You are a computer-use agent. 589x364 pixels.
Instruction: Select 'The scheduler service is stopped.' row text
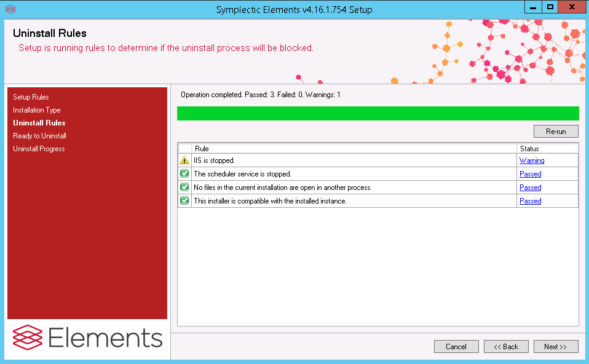click(242, 174)
